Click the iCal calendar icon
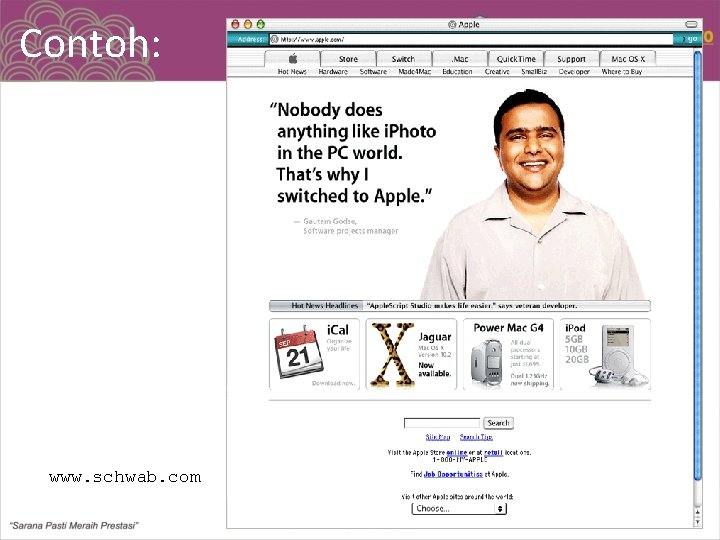This screenshot has width=720, height=540. coord(298,352)
